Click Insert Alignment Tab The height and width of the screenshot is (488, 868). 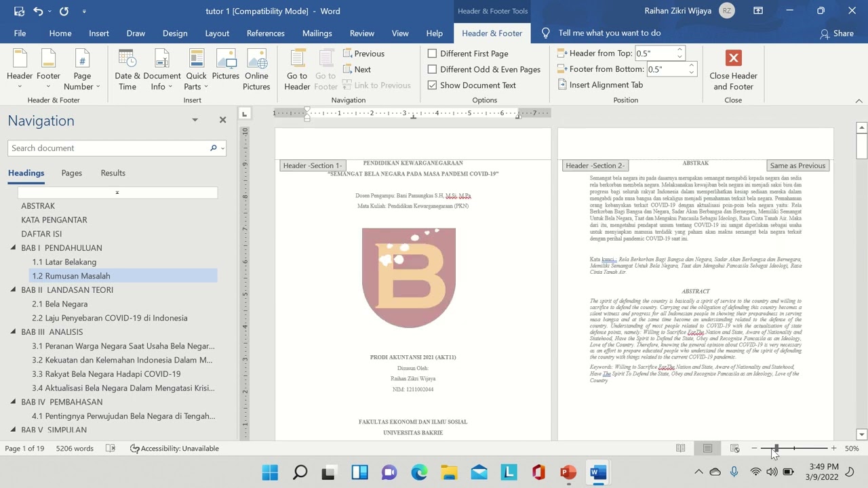point(599,85)
